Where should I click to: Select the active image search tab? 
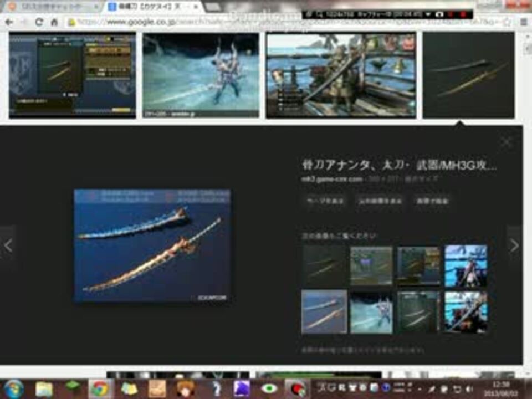tap(153, 6)
